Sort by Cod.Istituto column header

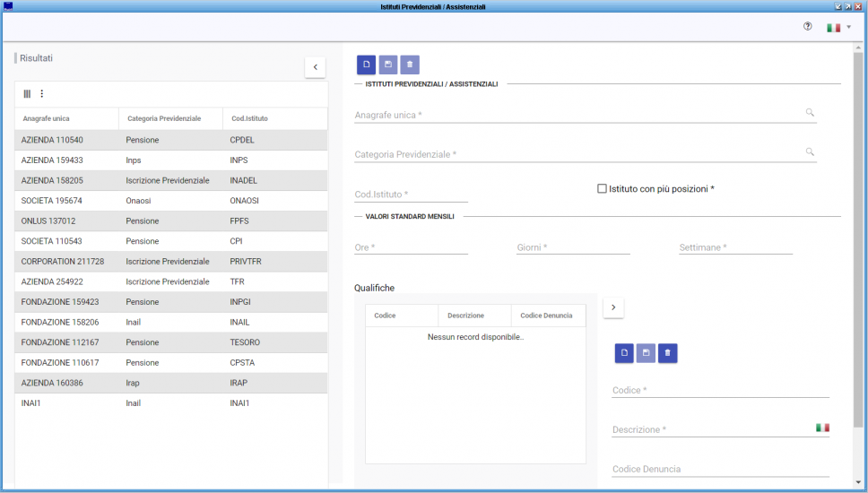(x=249, y=118)
